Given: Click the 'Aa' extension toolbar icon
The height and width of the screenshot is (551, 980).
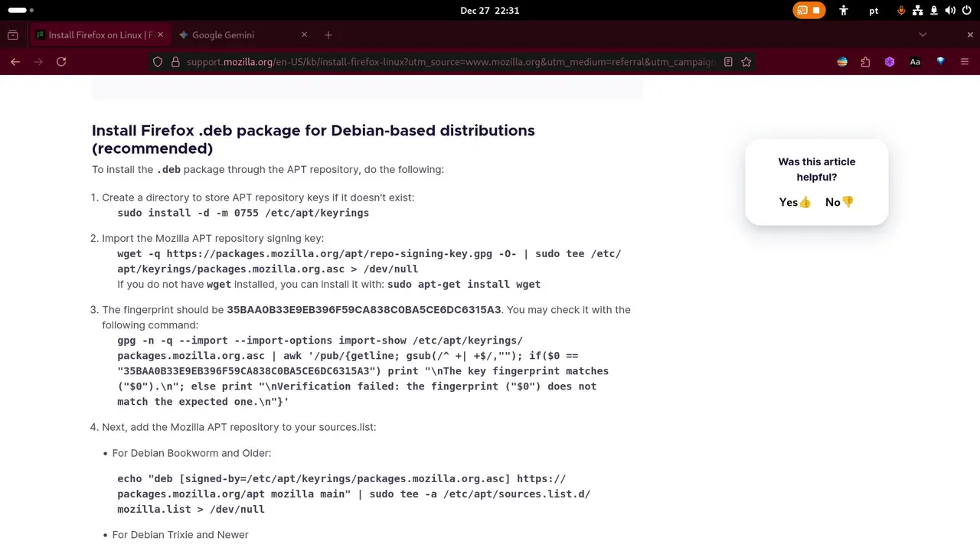Looking at the screenshot, I should [x=915, y=62].
